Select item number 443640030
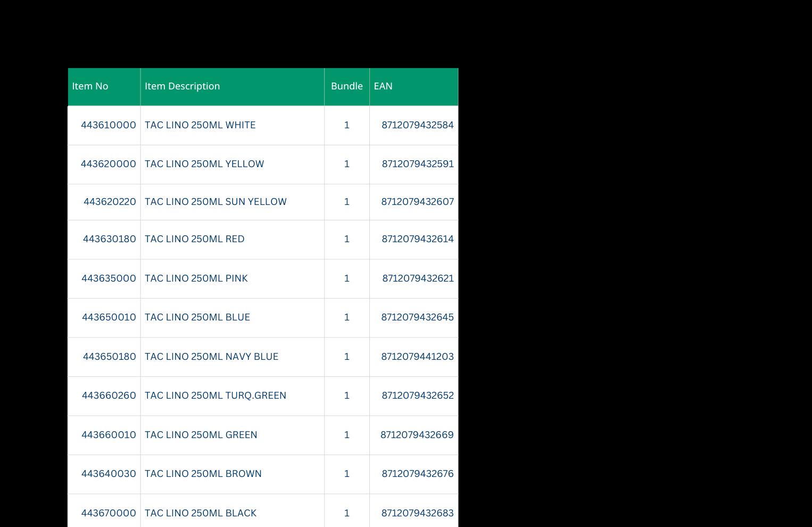The height and width of the screenshot is (527, 812). tap(109, 474)
